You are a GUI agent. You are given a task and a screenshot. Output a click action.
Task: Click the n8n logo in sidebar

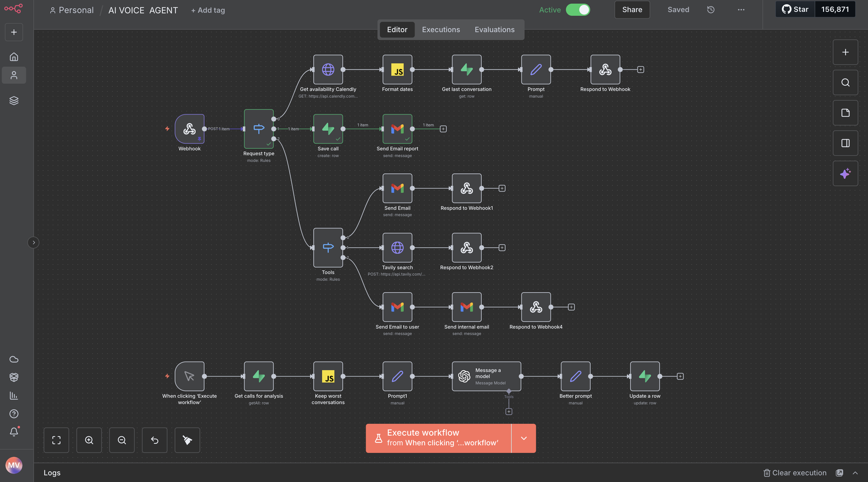(14, 9)
